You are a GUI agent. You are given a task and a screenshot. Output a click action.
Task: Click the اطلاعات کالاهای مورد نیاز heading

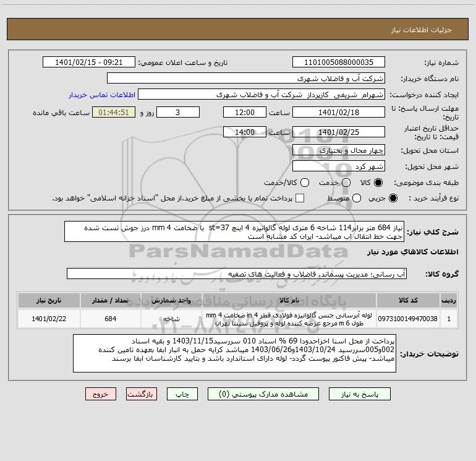point(412,252)
